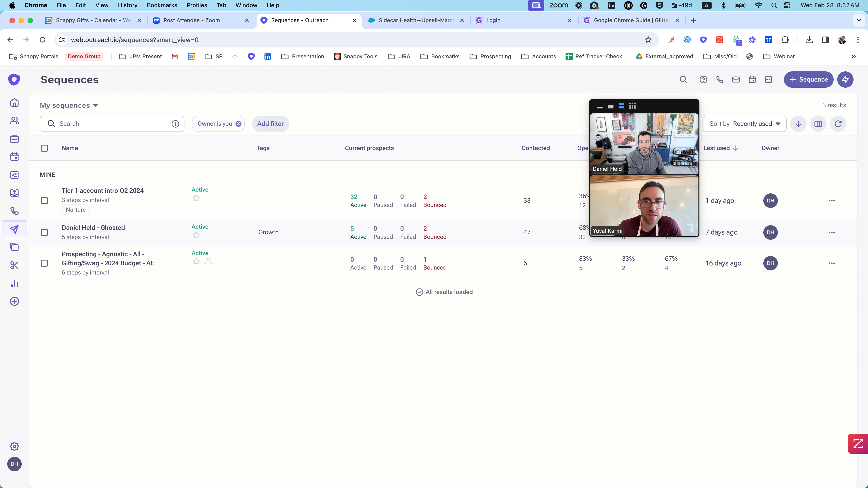Screen dimensions: 868x488
Task: Open the phone dialer icon in header
Action: [720, 80]
